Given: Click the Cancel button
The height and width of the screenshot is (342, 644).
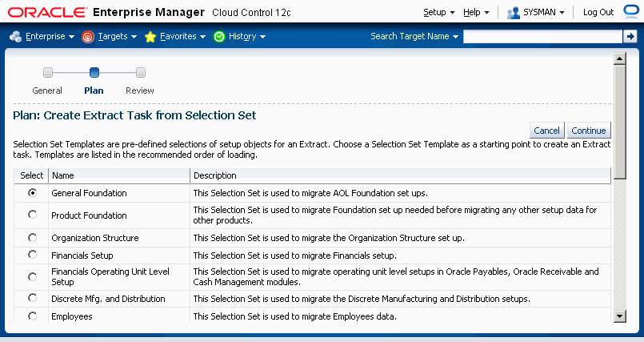Looking at the screenshot, I should (x=546, y=131).
